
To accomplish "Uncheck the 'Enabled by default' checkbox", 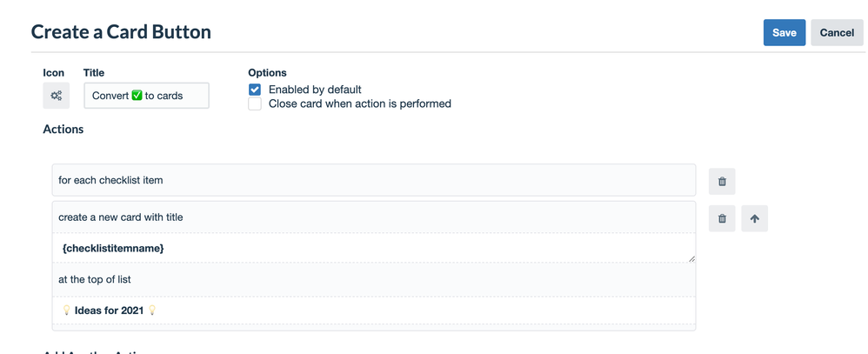I will (255, 90).
